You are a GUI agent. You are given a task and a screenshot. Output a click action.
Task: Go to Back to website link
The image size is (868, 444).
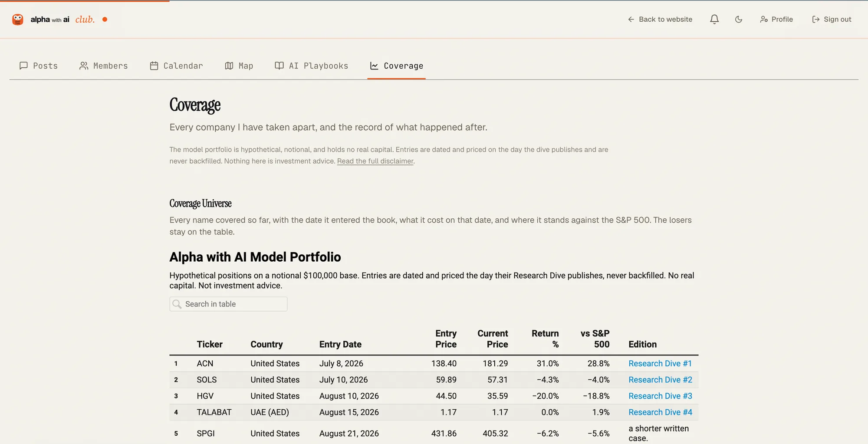pyautogui.click(x=660, y=19)
